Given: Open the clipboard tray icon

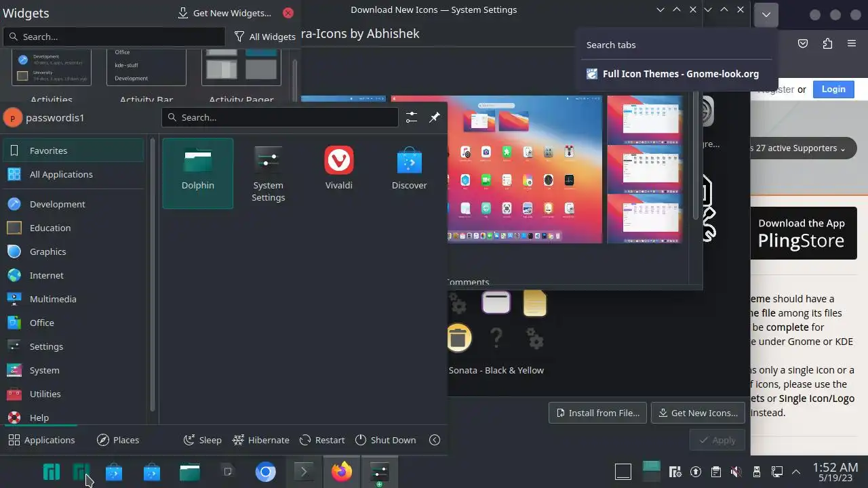Looking at the screenshot, I should 716,472.
